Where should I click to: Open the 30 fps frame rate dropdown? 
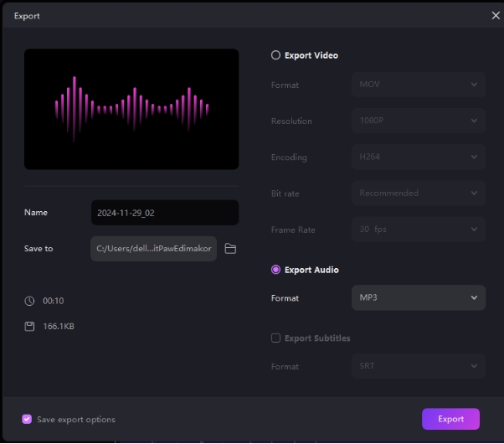418,230
